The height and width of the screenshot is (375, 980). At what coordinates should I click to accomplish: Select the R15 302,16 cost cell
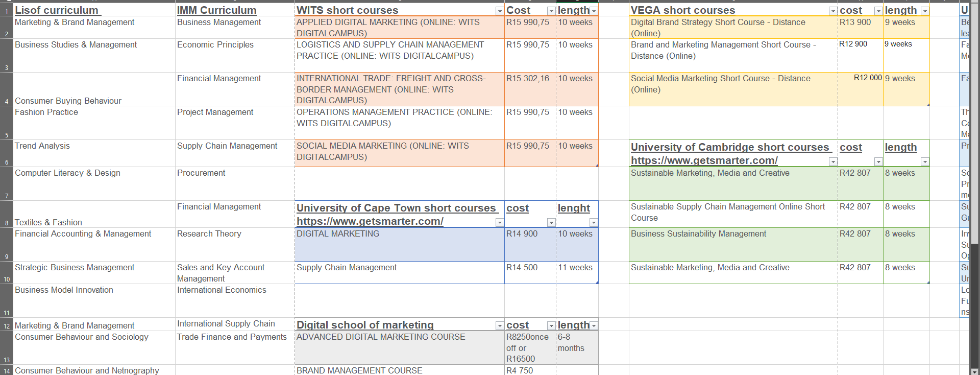(x=530, y=89)
